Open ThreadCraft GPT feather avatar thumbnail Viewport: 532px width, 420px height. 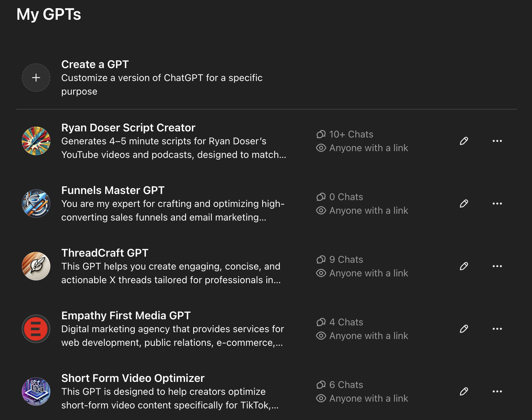pos(36,266)
